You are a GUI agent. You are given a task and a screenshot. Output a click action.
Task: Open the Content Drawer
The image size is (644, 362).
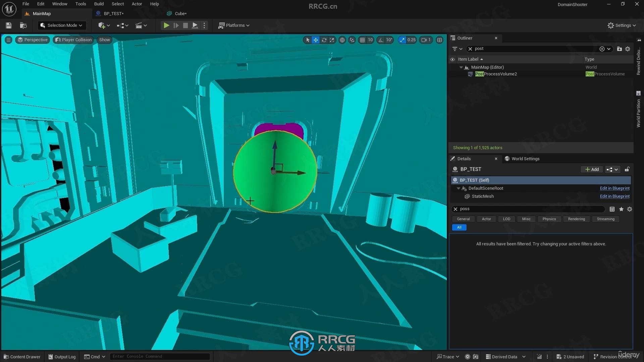tap(22, 357)
